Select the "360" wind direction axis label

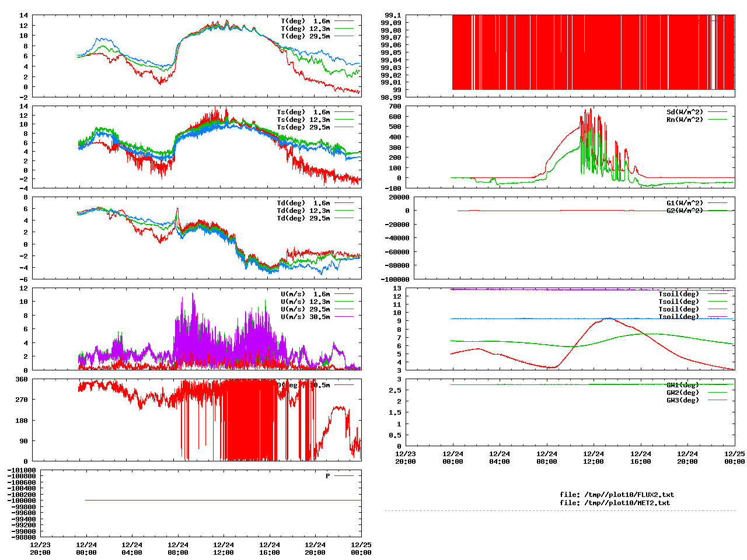click(x=22, y=379)
